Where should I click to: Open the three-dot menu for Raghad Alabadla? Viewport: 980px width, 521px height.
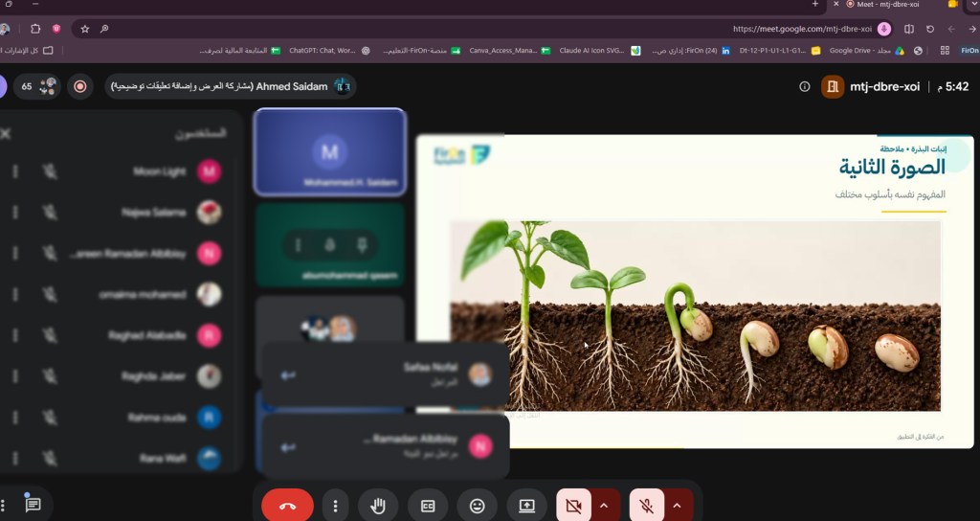(15, 336)
